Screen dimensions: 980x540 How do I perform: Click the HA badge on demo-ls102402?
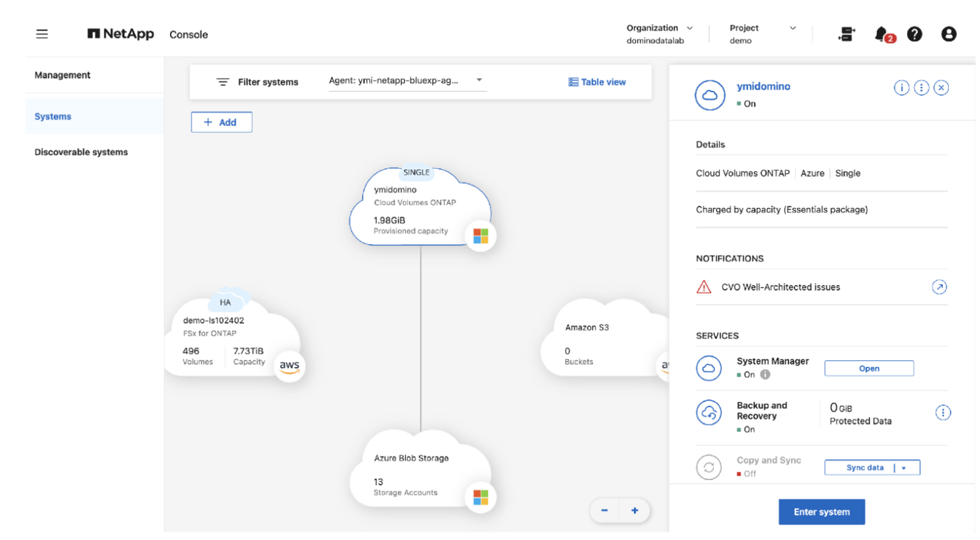pyautogui.click(x=225, y=302)
